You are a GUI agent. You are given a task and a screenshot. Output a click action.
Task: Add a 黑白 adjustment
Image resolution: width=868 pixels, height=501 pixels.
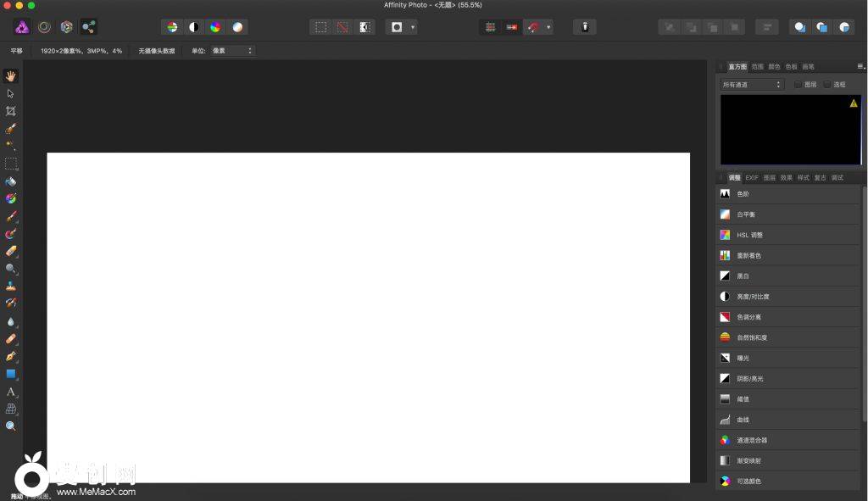(x=743, y=276)
